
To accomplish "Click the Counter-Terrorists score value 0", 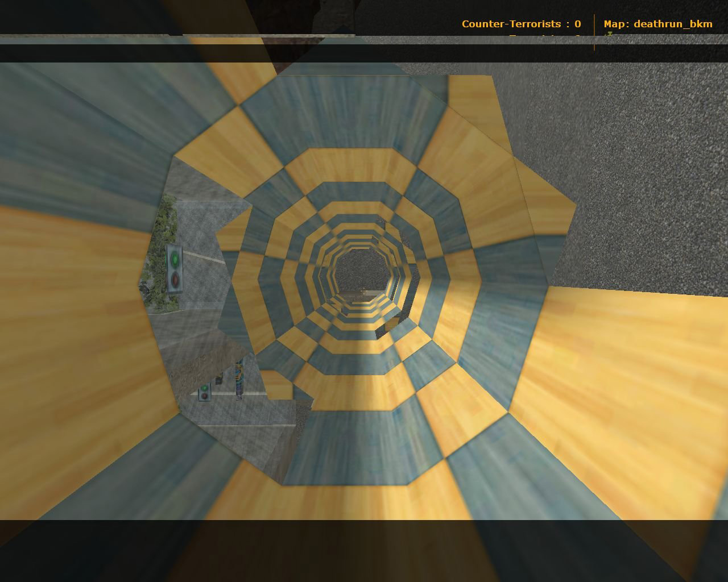I will pos(577,24).
